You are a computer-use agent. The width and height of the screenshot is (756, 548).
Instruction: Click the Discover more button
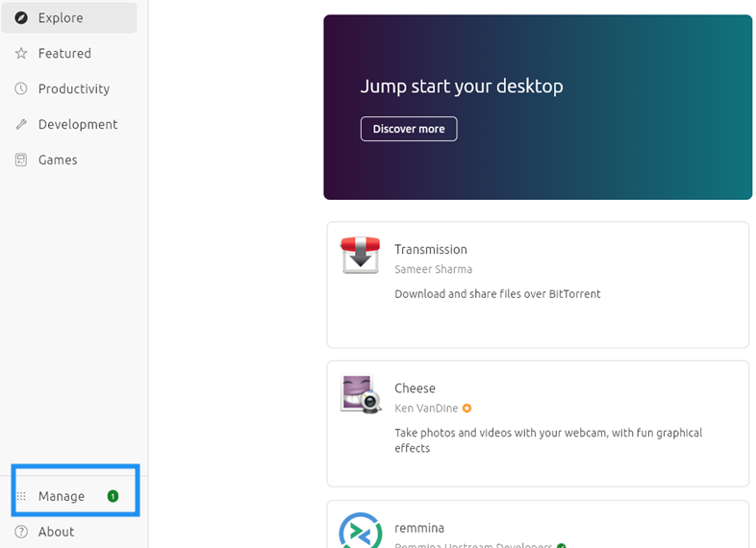point(409,129)
